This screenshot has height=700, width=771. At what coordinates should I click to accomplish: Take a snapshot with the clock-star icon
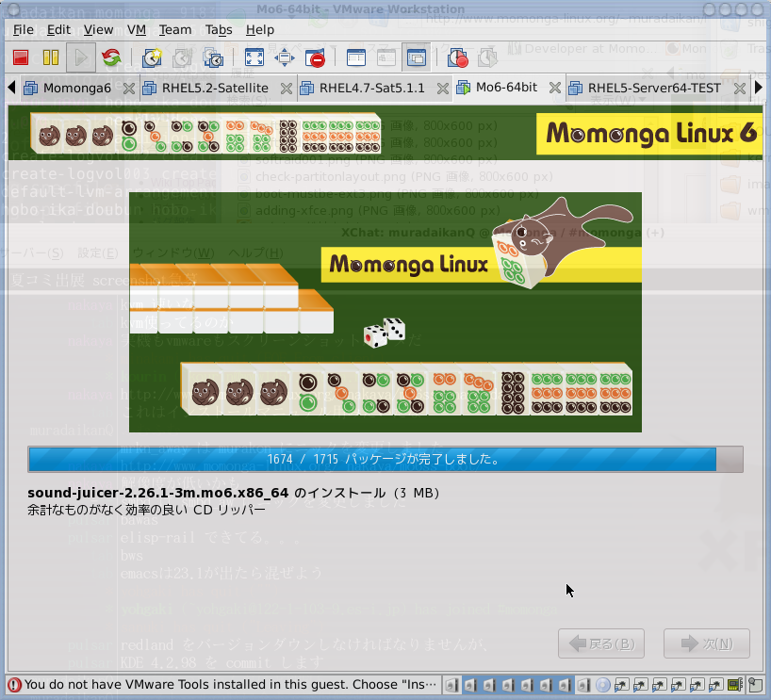(152, 58)
